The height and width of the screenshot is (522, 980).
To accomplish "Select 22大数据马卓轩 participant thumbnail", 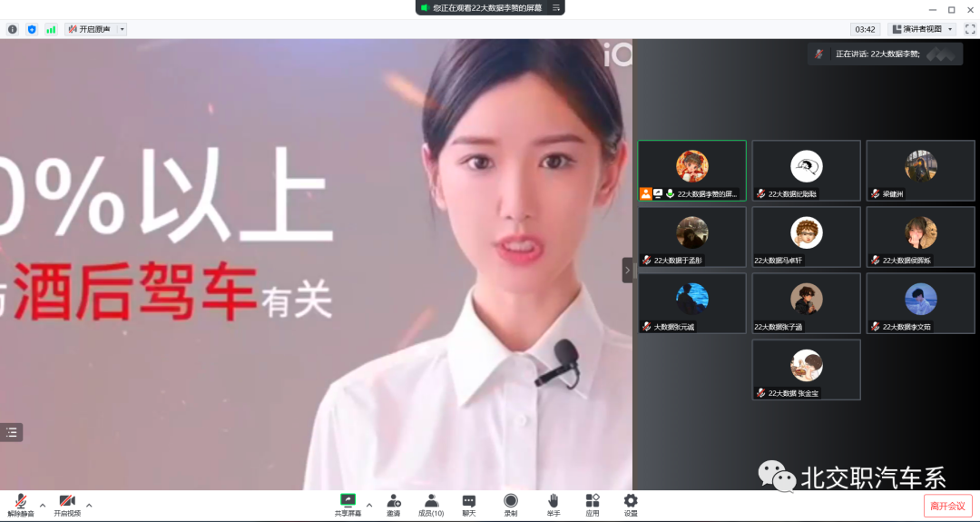I will 806,236.
